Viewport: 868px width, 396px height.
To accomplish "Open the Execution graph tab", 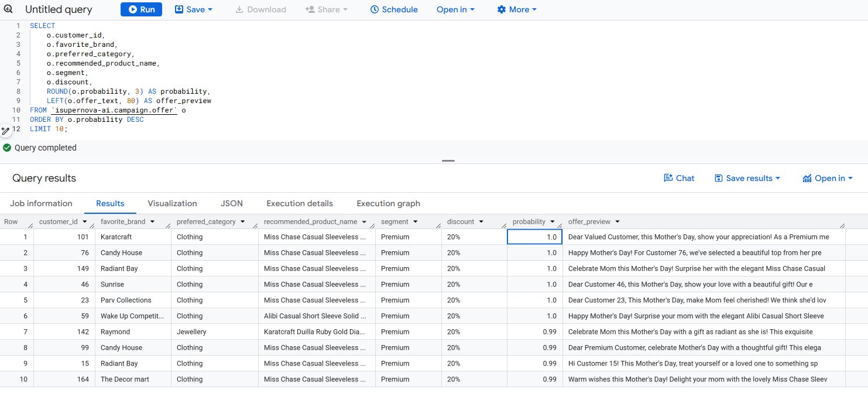I will pyautogui.click(x=388, y=203).
